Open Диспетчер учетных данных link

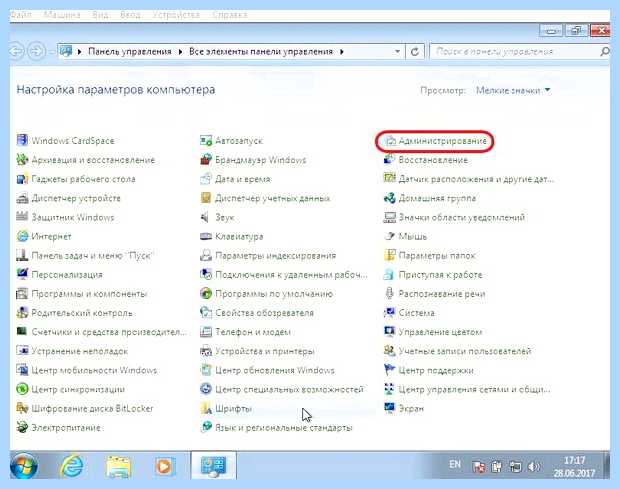pos(272,198)
